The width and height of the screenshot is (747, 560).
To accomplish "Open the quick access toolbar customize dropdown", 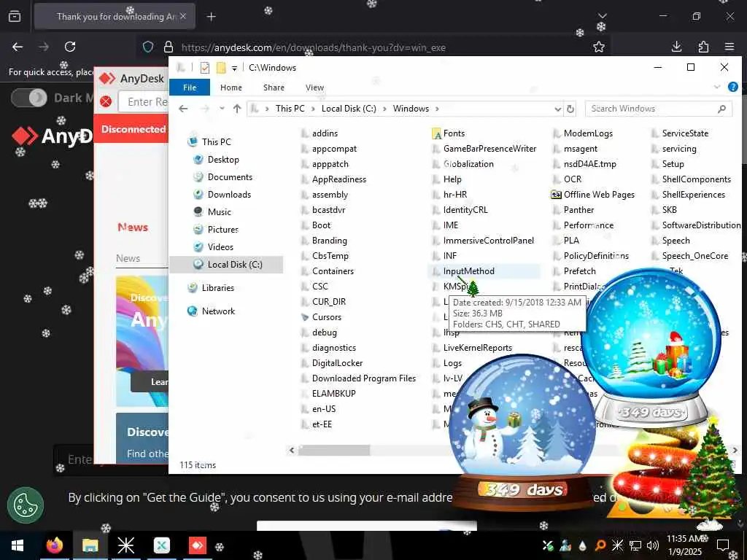I will pos(234,69).
